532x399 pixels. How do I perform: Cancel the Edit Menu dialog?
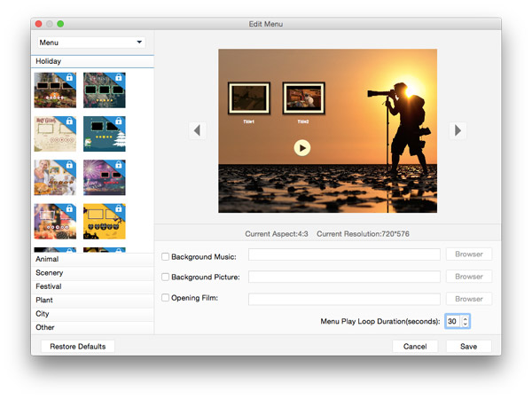tap(415, 347)
